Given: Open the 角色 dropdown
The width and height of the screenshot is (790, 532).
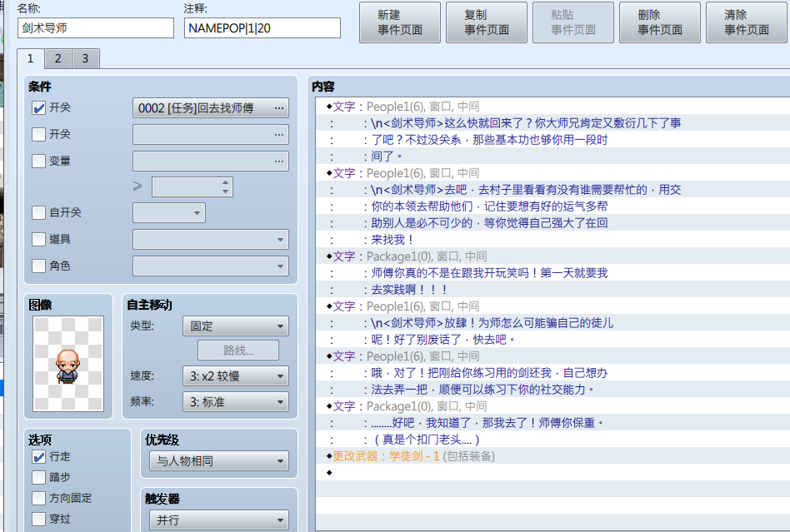Looking at the screenshot, I should (x=211, y=266).
